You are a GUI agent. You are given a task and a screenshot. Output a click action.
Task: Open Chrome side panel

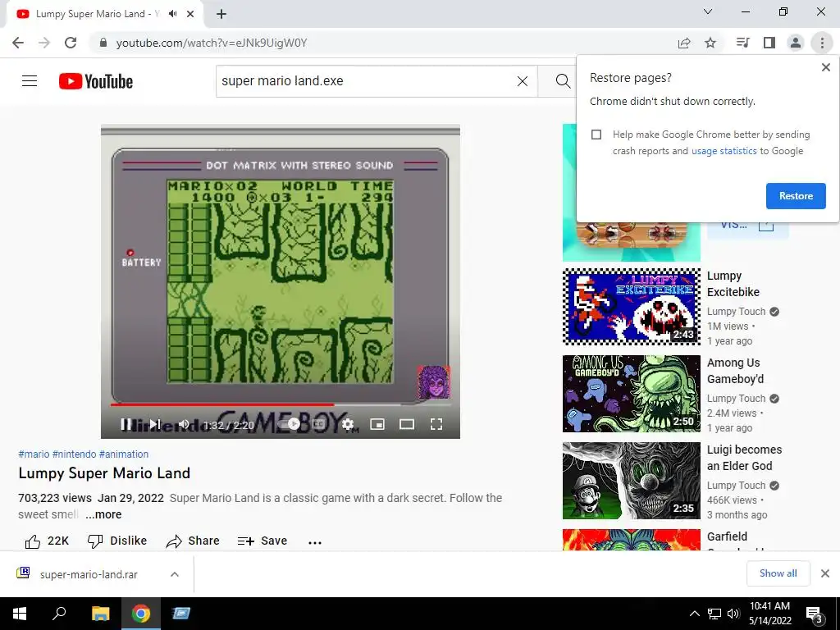click(769, 43)
